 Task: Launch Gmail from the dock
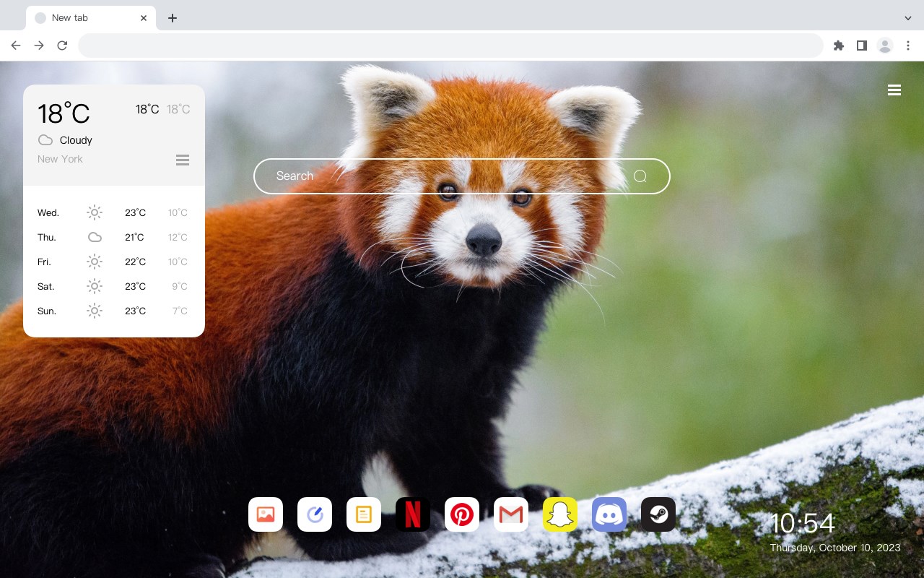pyautogui.click(x=511, y=514)
